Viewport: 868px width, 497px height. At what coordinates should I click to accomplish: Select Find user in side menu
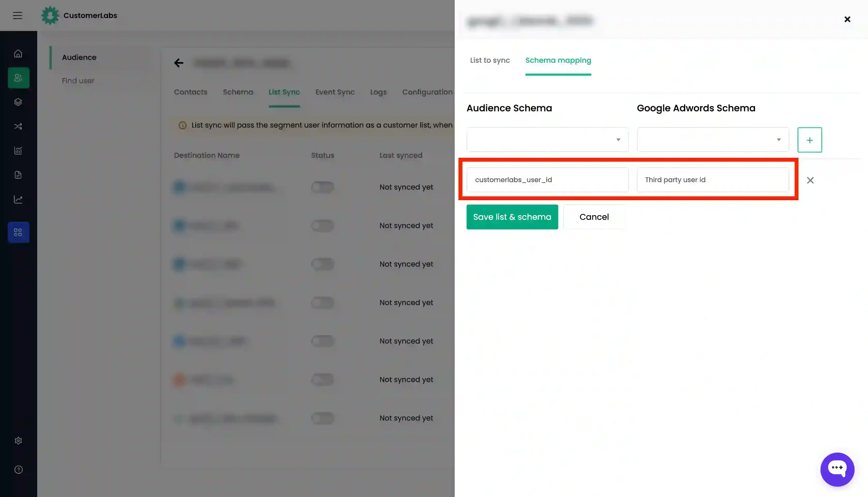pos(78,81)
